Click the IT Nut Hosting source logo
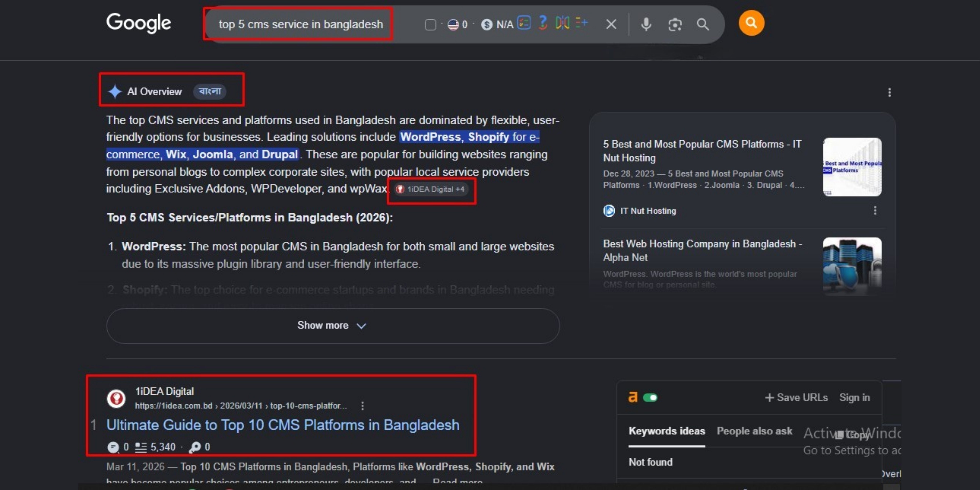 (x=609, y=211)
